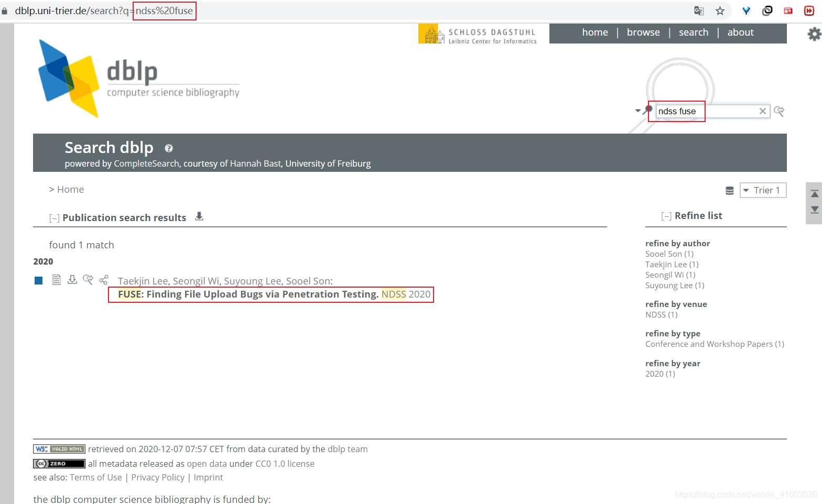The height and width of the screenshot is (504, 822).
Task: Open the red fast-forward extension icon
Action: (809, 10)
